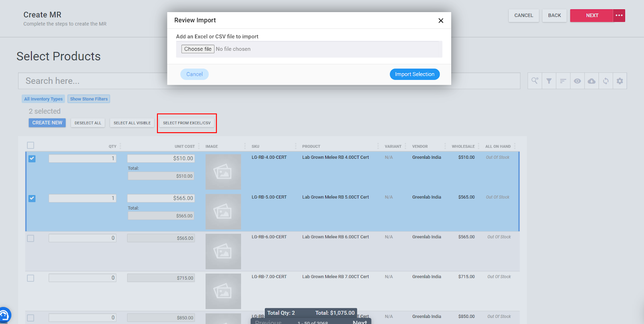This screenshot has height=324, width=644.
Task: Click 2 selected label
Action: point(45,111)
